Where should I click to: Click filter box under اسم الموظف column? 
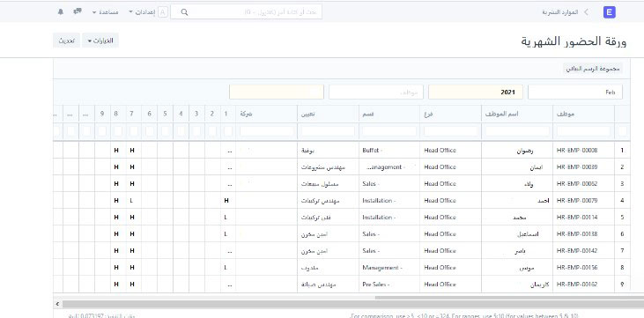517,131
